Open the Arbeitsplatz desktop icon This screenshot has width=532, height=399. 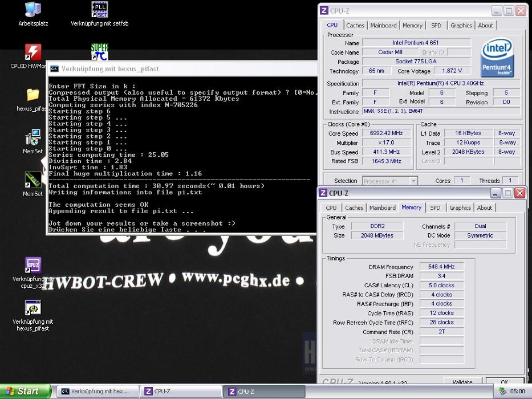pyautogui.click(x=33, y=10)
